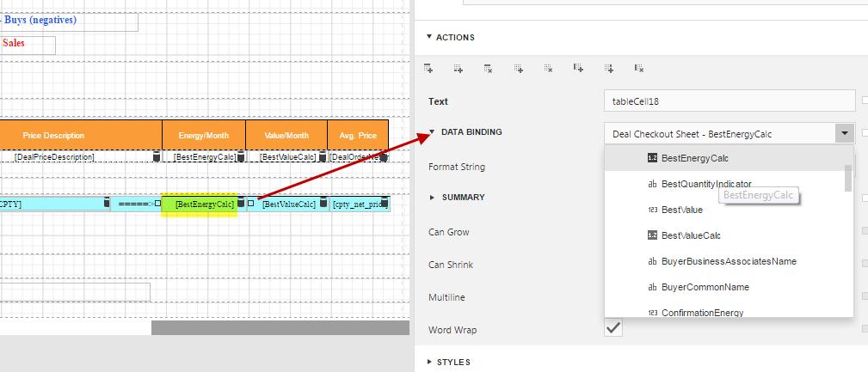The height and width of the screenshot is (372, 868).
Task: Click the Insert Column to Left icon
Action: (579, 68)
